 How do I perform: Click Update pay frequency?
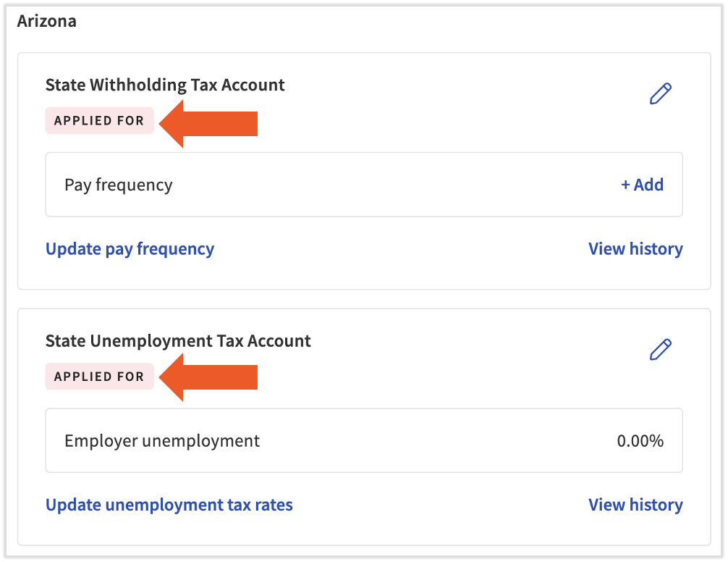click(x=130, y=248)
